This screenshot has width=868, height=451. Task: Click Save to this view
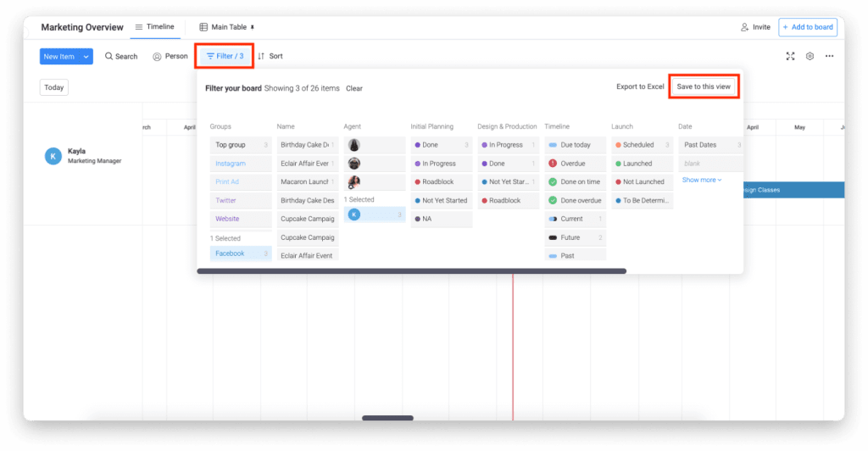click(x=703, y=86)
